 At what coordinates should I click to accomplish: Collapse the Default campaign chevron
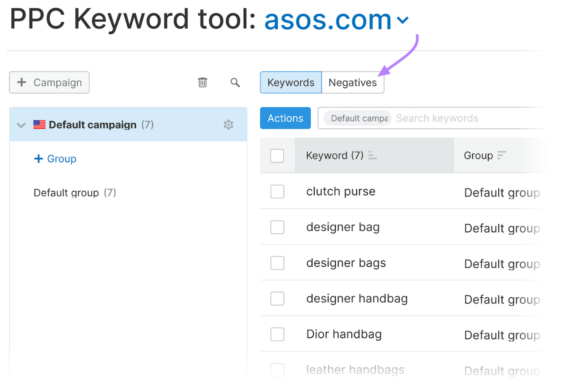[21, 125]
